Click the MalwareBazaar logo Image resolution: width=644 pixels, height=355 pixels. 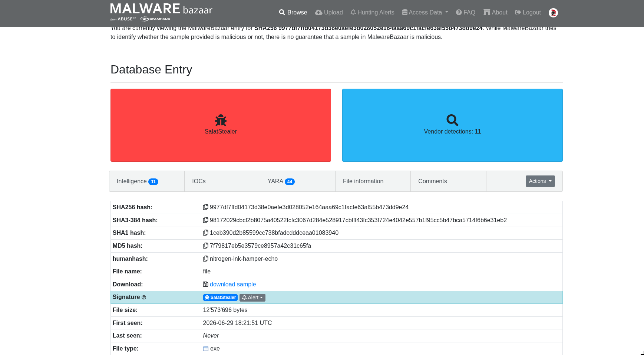[161, 12]
